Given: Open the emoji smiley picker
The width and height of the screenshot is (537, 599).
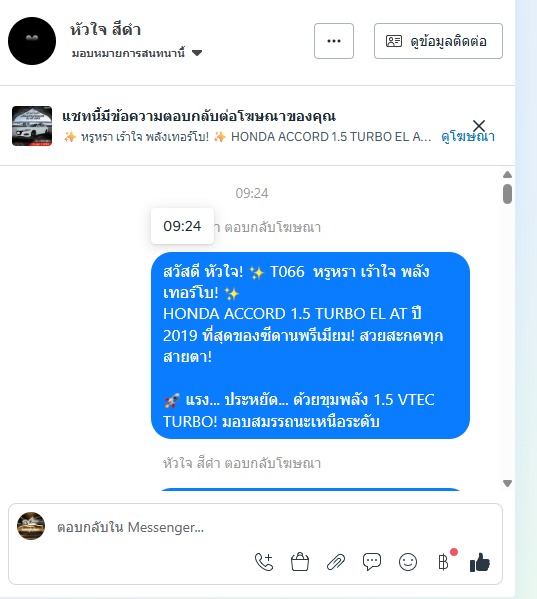Looking at the screenshot, I should point(408,562).
